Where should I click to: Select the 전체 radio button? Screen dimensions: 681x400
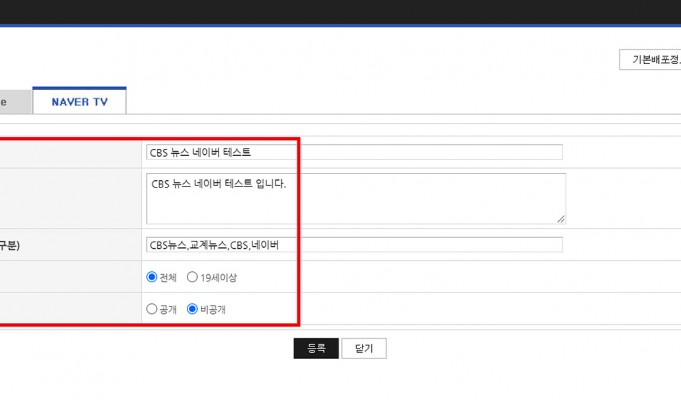152,277
